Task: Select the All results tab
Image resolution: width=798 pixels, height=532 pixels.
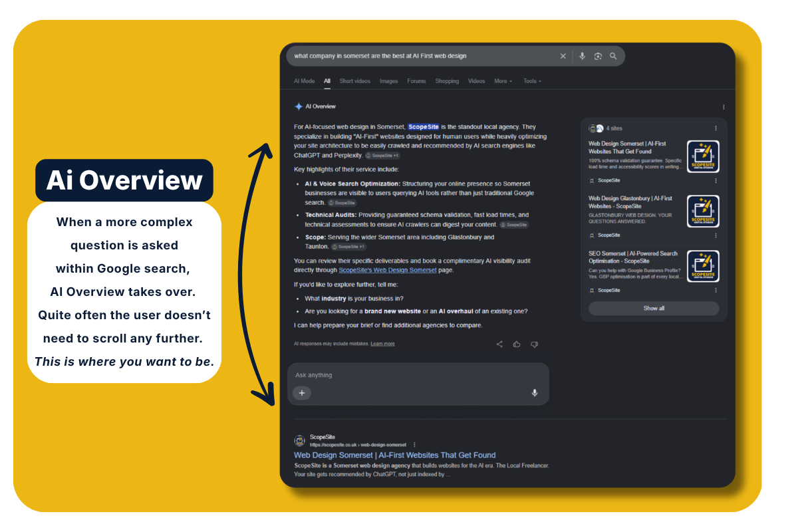Action: pyautogui.click(x=327, y=81)
